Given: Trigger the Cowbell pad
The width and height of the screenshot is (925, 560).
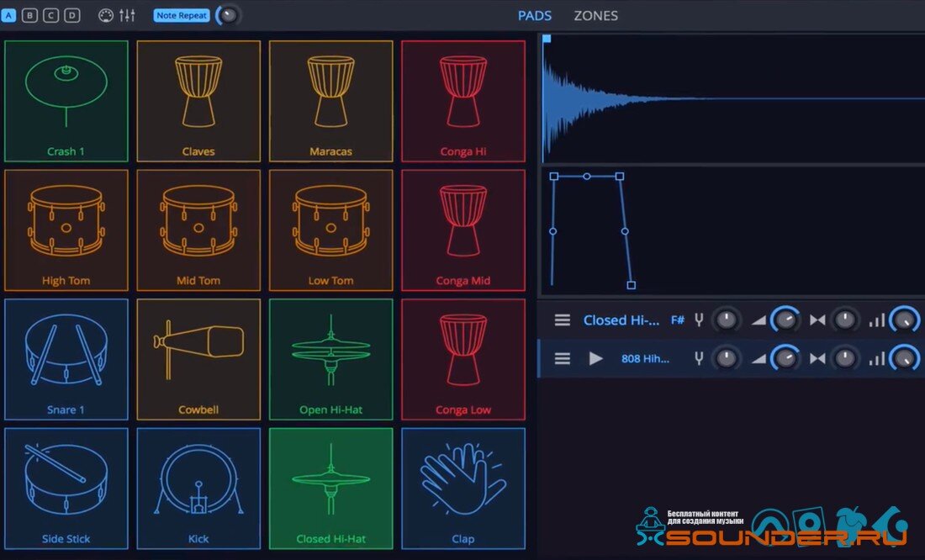Looking at the screenshot, I should click(198, 359).
